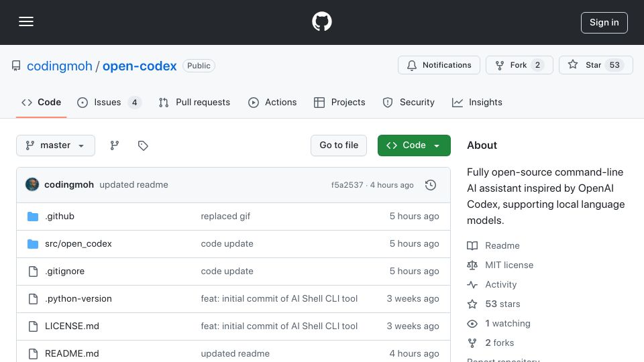Open the codingmoh owner profile link
This screenshot has width=644, height=362.
point(60,66)
